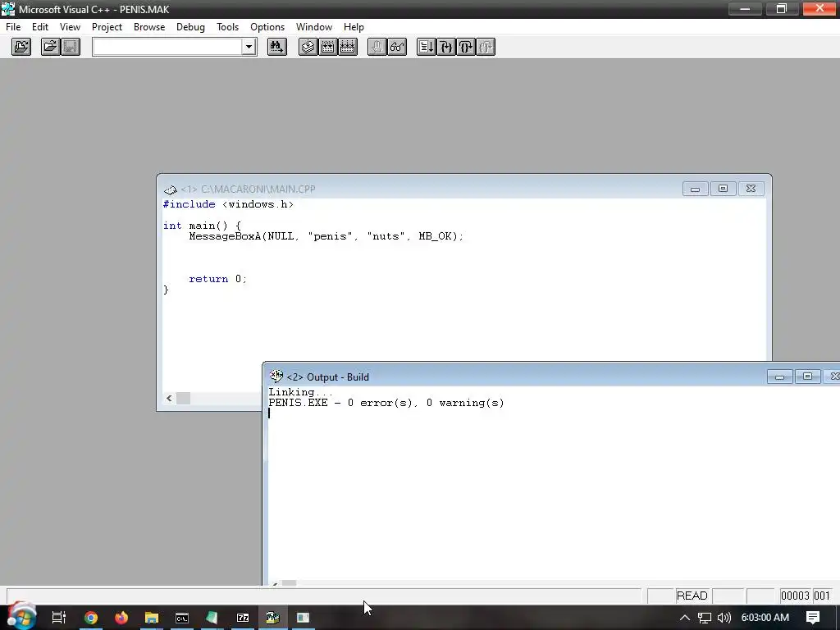
Task: Open the Options menu
Action: (x=267, y=27)
